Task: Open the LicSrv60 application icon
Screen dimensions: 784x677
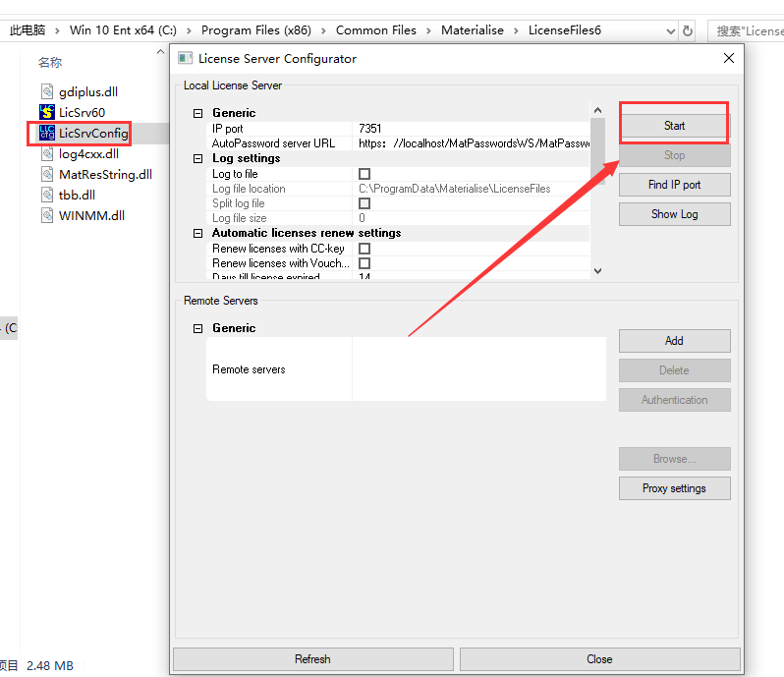Action: 47,112
